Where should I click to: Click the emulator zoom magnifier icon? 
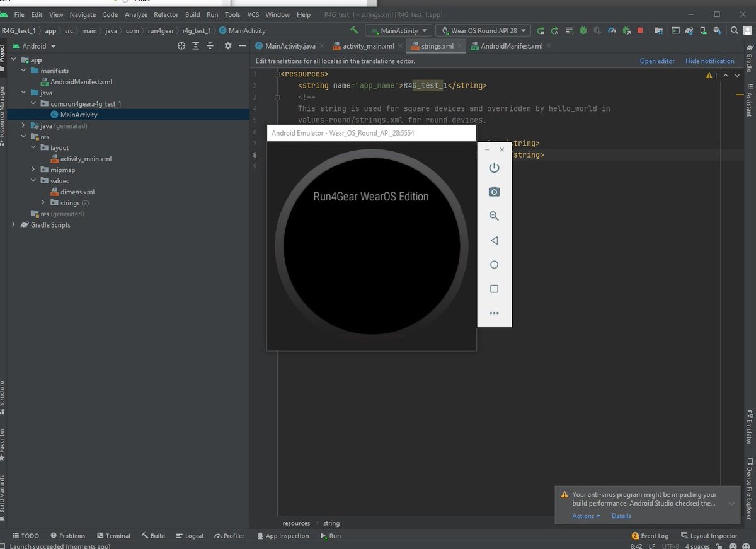coord(494,216)
